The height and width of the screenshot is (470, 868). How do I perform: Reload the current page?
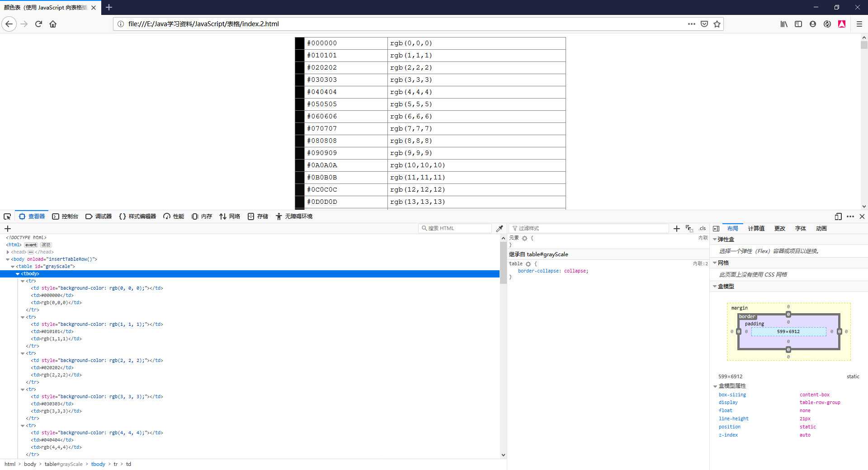tap(38, 24)
